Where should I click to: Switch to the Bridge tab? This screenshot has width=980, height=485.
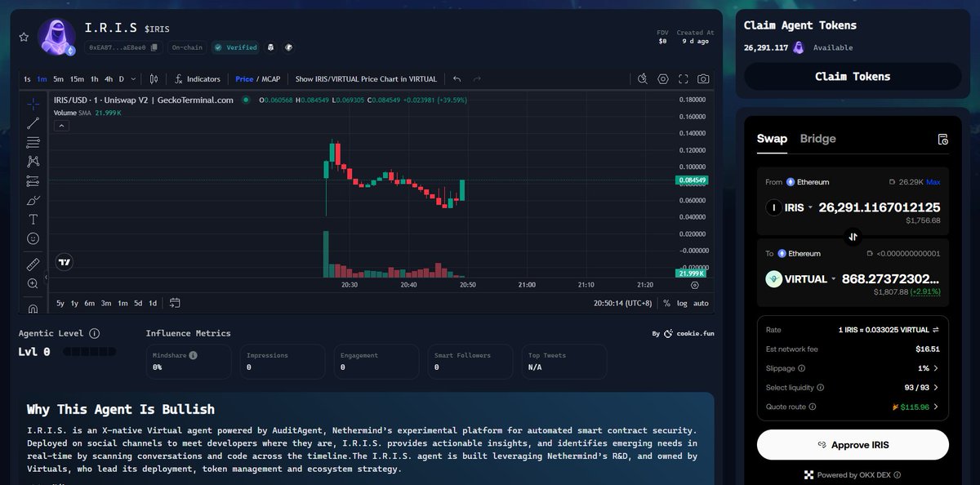click(x=817, y=139)
